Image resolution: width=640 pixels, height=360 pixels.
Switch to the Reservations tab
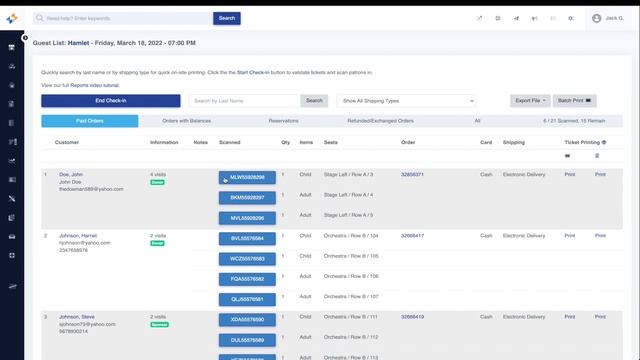click(283, 121)
